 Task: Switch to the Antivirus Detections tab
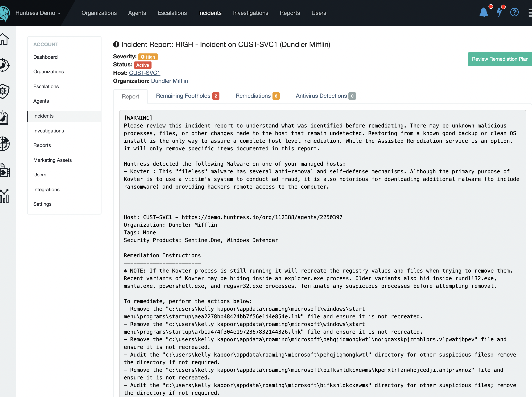click(326, 96)
